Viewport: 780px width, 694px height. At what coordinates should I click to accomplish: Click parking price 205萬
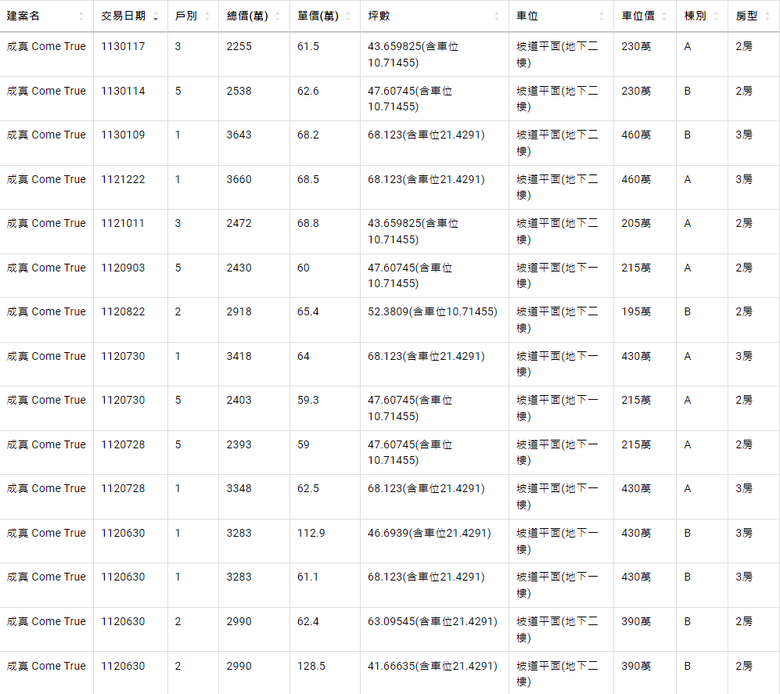click(636, 223)
